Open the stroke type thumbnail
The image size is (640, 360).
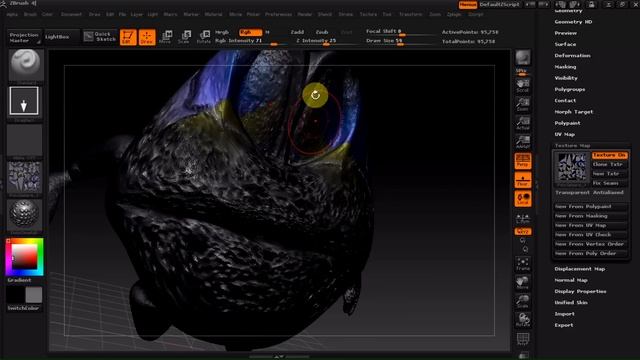click(x=24, y=101)
